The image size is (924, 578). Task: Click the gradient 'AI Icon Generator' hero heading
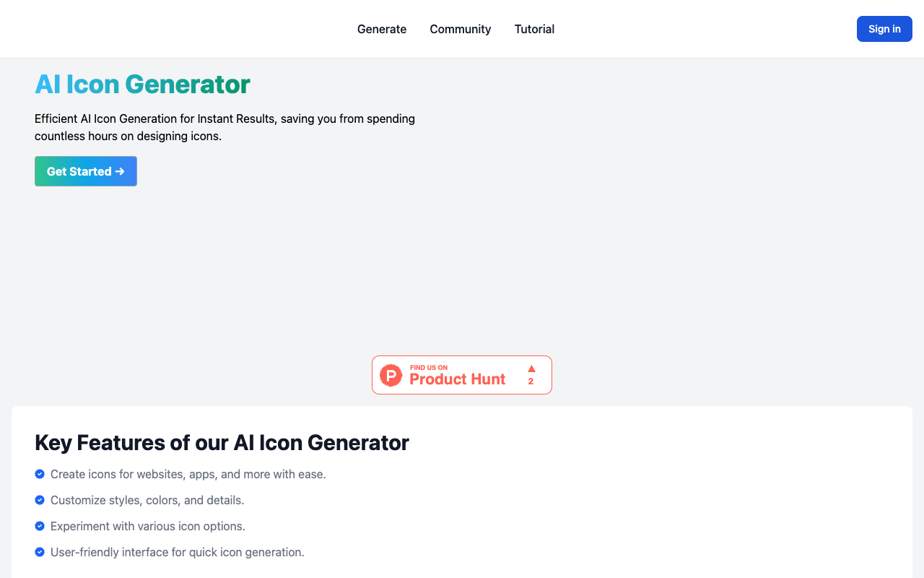(142, 85)
